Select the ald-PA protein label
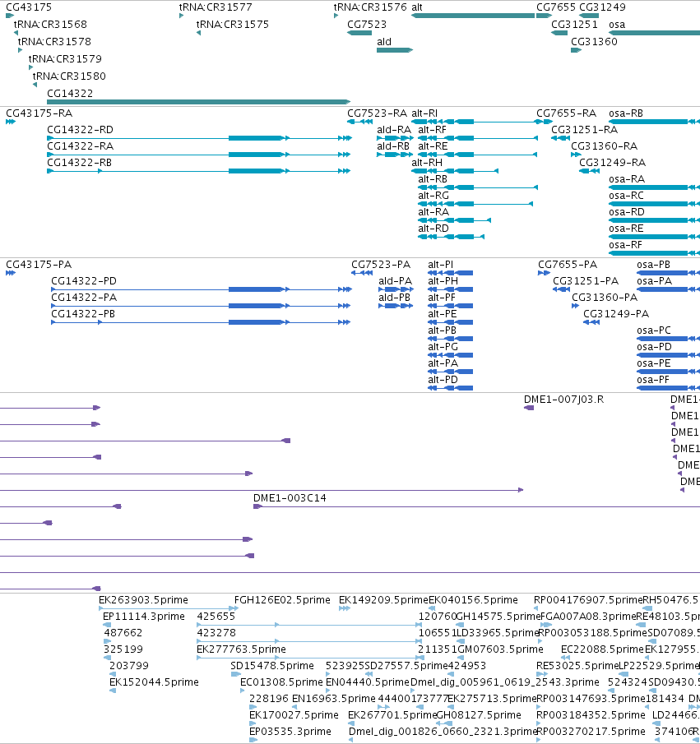 point(395,281)
